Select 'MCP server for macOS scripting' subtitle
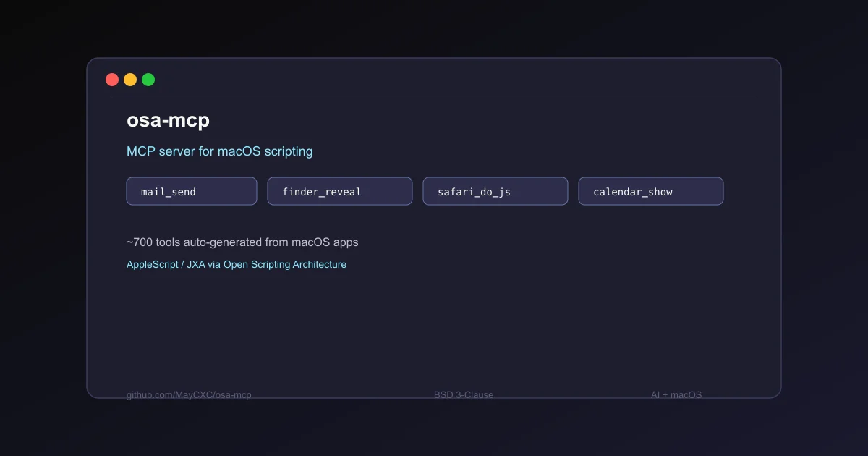The width and height of the screenshot is (868, 456). [x=220, y=151]
